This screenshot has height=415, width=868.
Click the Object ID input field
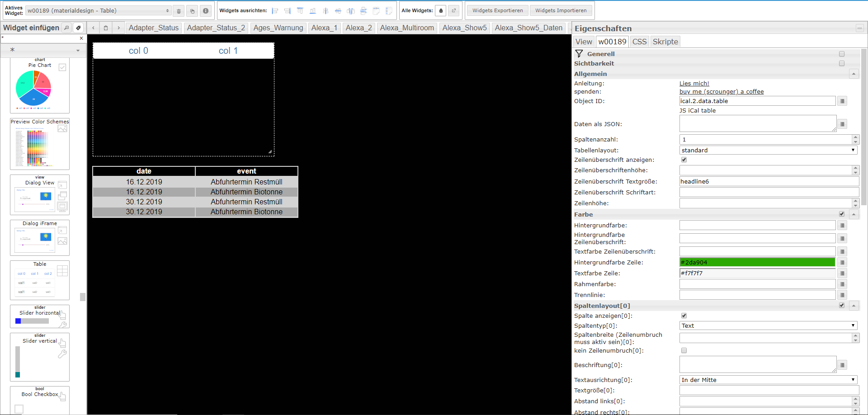coord(757,101)
